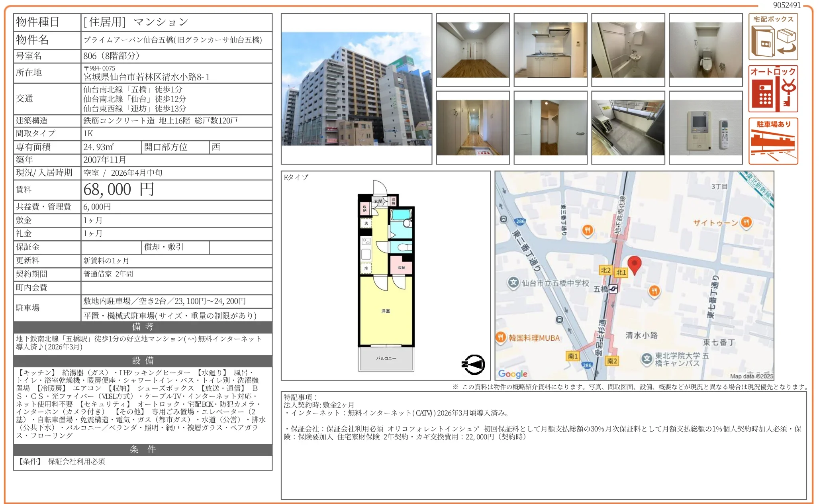
Task: Click the 敷金 deposit value 1ヶ月
Action: (x=93, y=220)
